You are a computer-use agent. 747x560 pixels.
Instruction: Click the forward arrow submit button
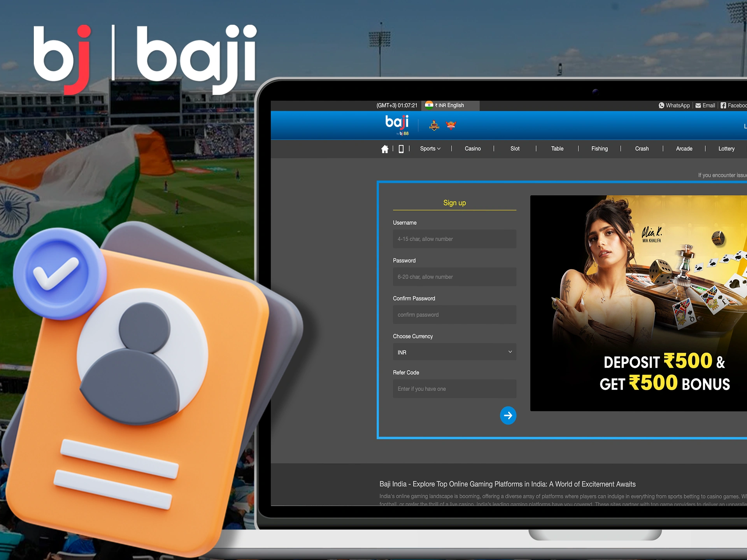point(508,415)
